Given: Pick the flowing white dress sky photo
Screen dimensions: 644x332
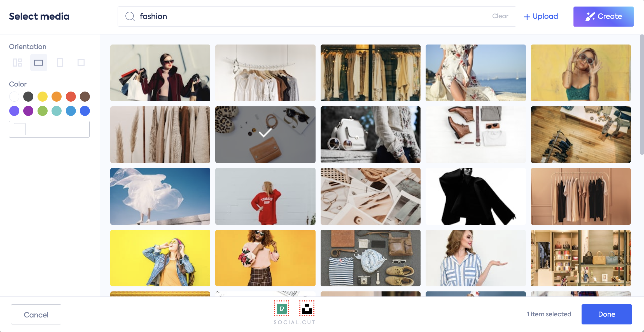Looking at the screenshot, I should pyautogui.click(x=160, y=196).
